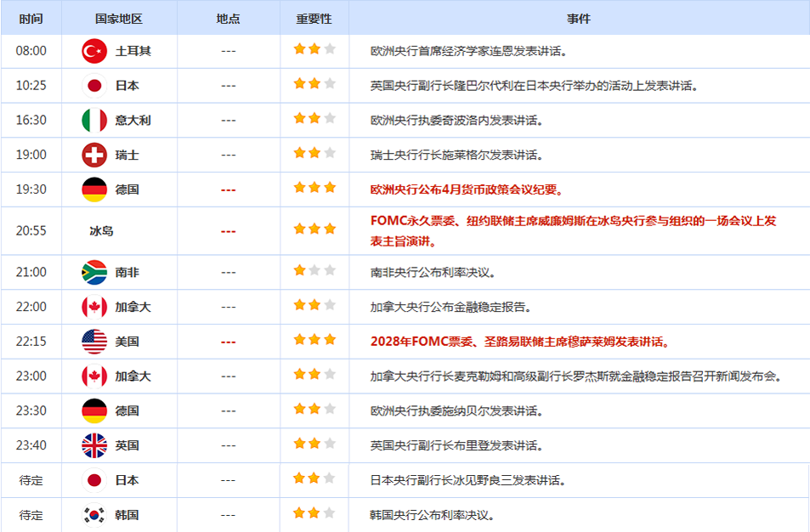Image resolution: width=810 pixels, height=532 pixels.
Task: Click the Germany flag icon at 19:30
Action: click(94, 190)
